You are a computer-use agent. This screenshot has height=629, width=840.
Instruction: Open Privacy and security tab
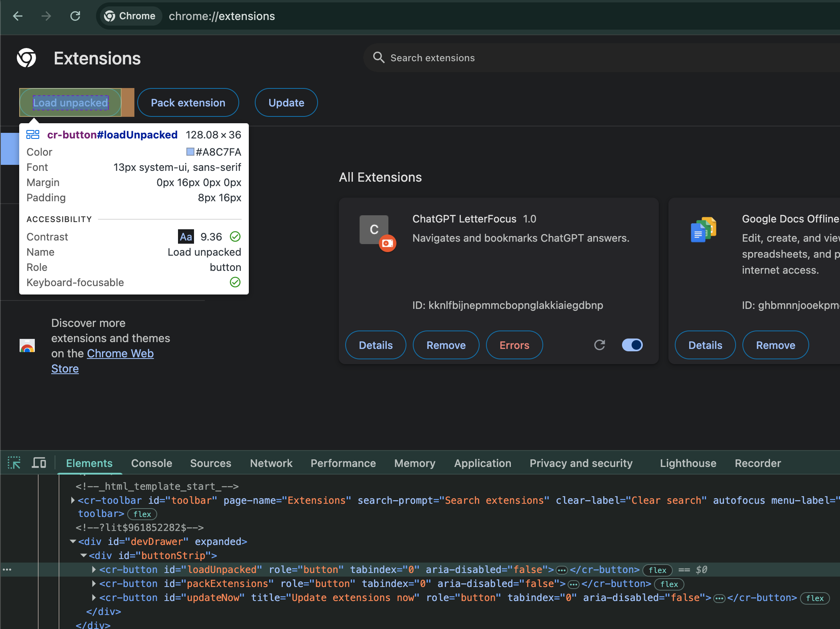click(x=581, y=463)
